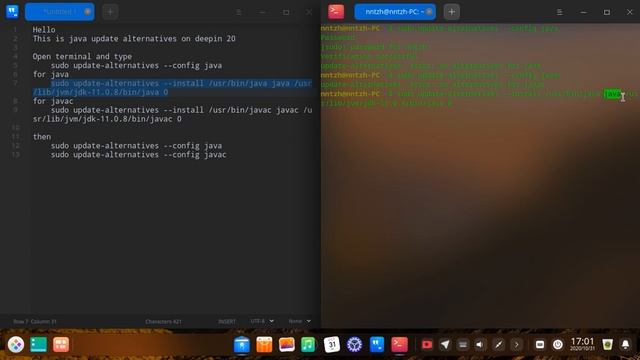The height and width of the screenshot is (360, 640).
Task: Click the Characters count in status bar
Action: click(163, 322)
